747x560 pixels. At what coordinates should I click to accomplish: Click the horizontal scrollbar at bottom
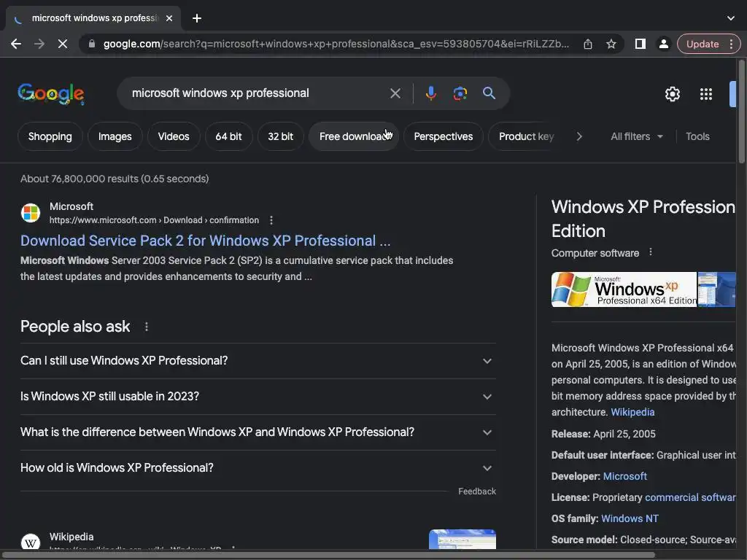pyautogui.click(x=329, y=555)
